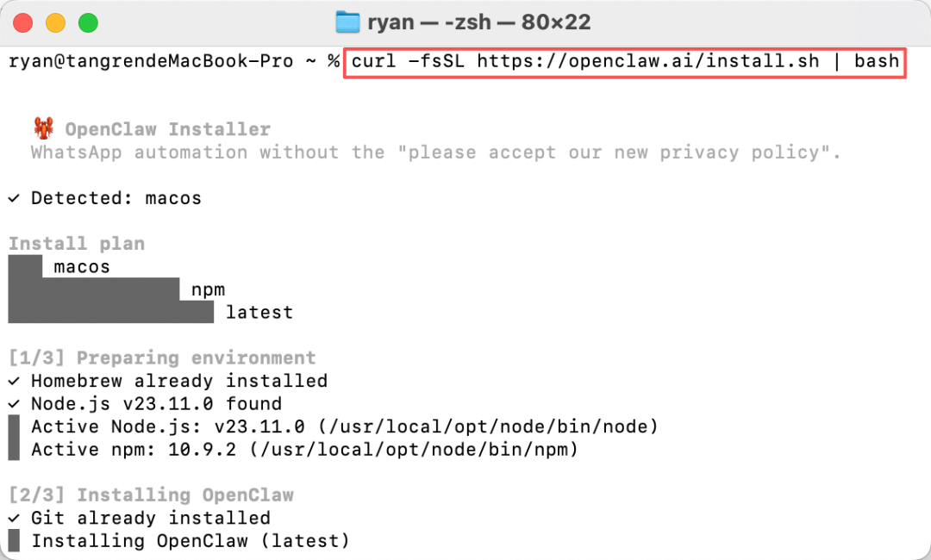Click the checkmark beside Node.js v23.11.0 found
This screenshot has width=931, height=560.
(x=14, y=404)
